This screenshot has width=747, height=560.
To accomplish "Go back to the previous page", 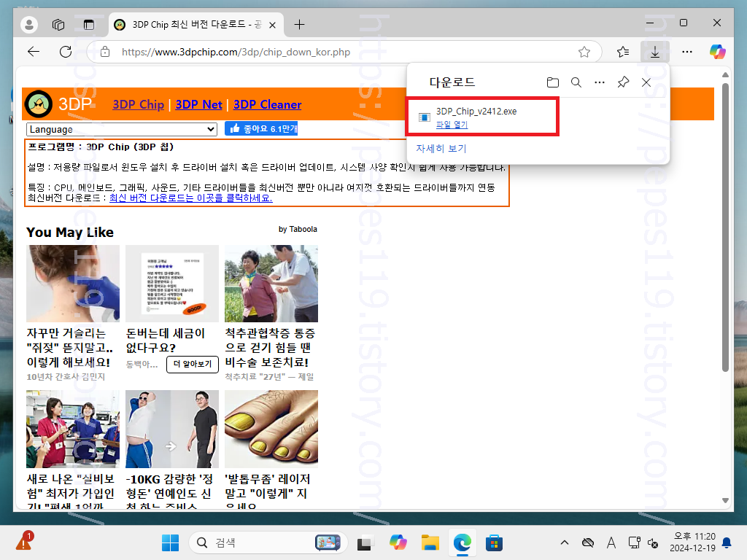I will coord(34,52).
